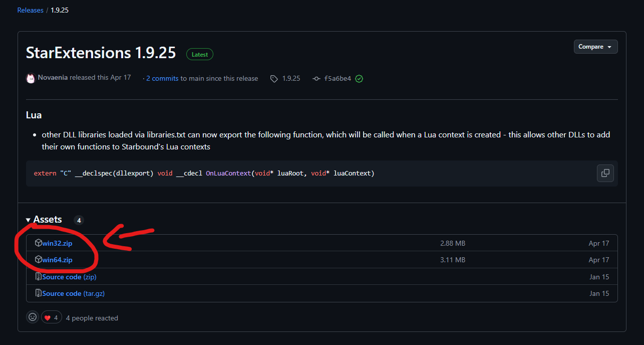Image resolution: width=644 pixels, height=345 pixels.
Task: Download win64.zip
Action: pyautogui.click(x=58, y=260)
